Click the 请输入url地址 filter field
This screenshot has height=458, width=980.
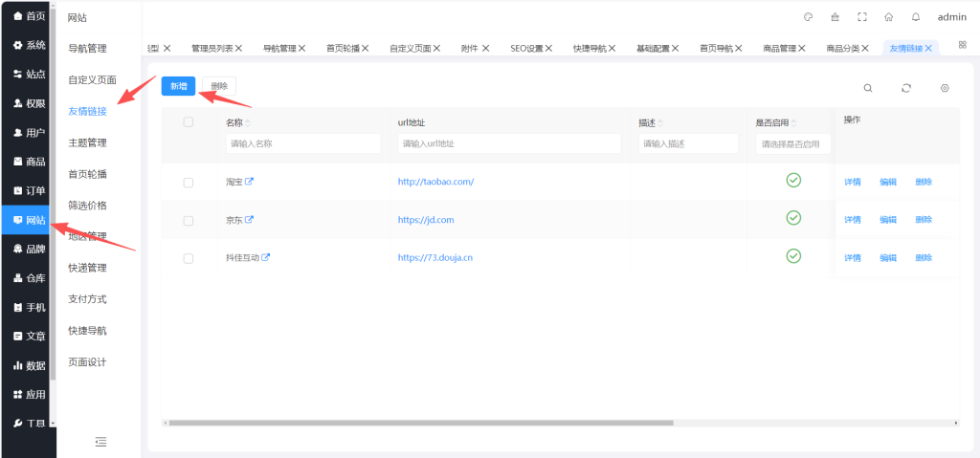tap(509, 143)
